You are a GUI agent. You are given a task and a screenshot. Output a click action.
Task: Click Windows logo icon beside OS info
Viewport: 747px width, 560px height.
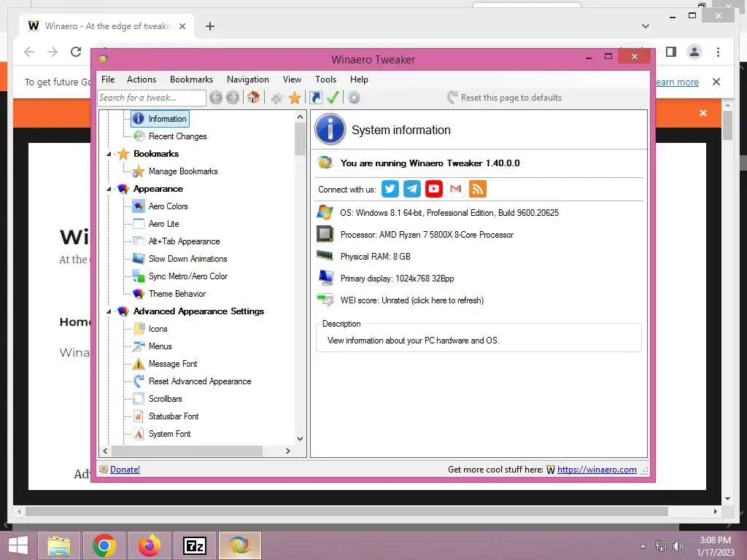pos(325,212)
